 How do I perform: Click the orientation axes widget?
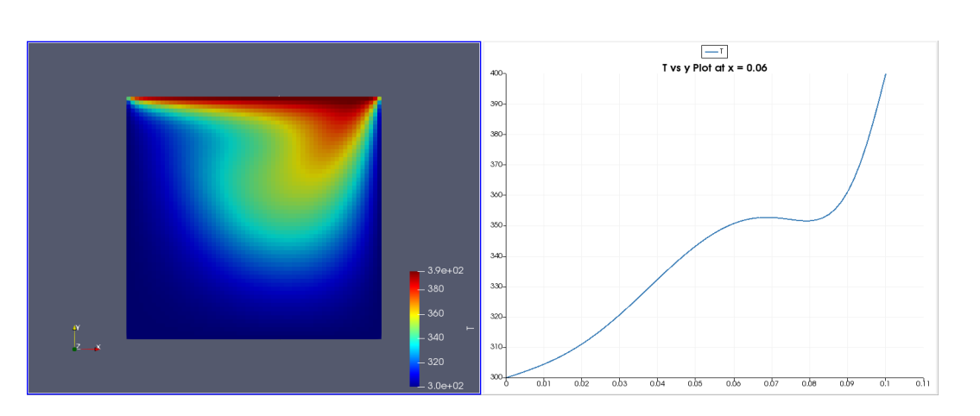point(80,340)
